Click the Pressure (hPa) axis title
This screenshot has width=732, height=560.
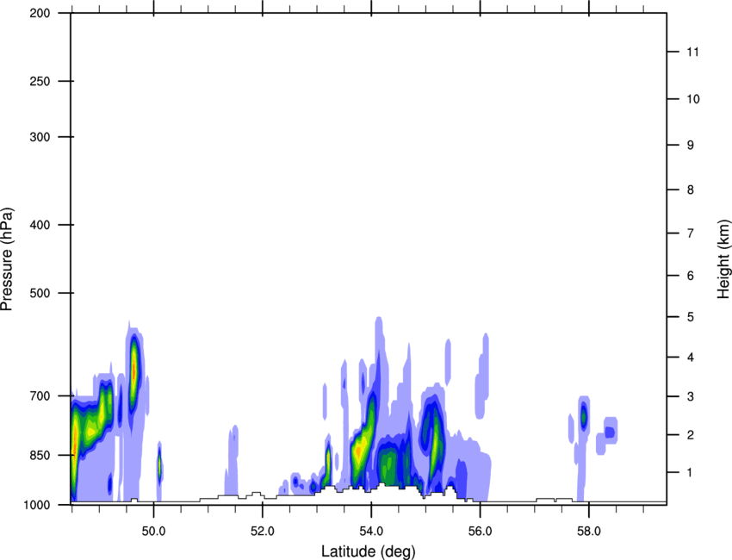(7, 258)
